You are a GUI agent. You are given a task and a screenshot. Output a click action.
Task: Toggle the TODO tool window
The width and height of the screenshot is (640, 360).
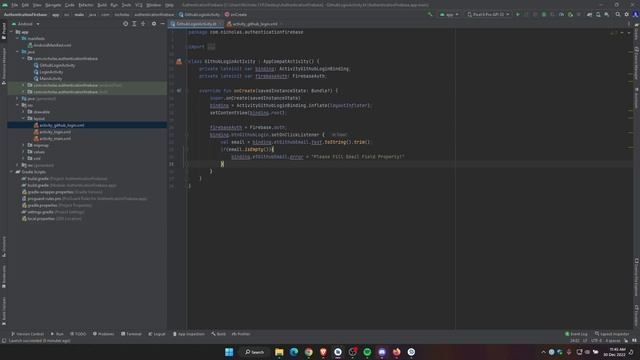[x=78, y=334]
